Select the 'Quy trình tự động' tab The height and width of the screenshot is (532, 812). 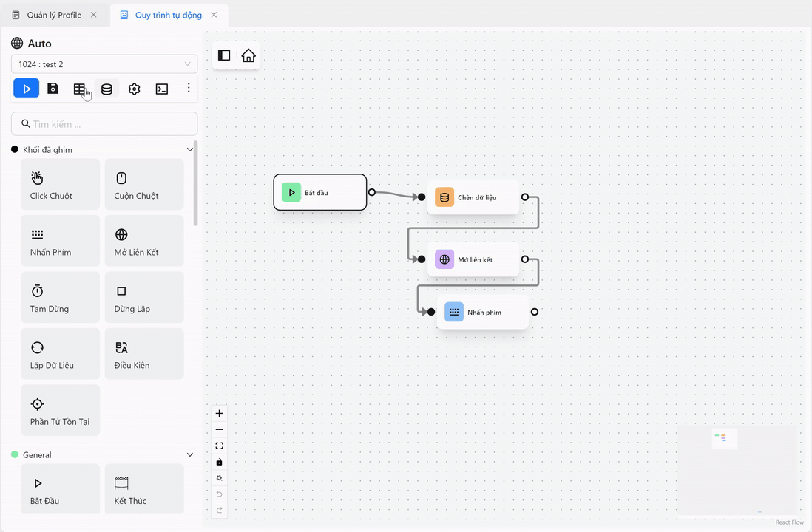coord(169,15)
